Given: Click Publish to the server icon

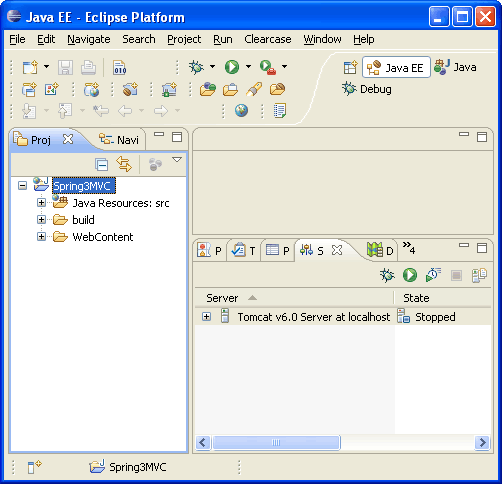Looking at the screenshot, I should [479, 275].
